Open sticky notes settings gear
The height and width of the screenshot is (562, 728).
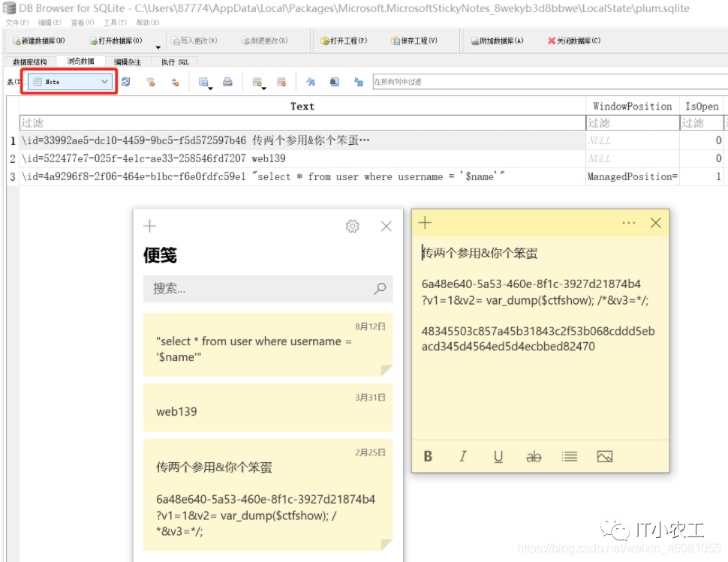click(x=353, y=226)
